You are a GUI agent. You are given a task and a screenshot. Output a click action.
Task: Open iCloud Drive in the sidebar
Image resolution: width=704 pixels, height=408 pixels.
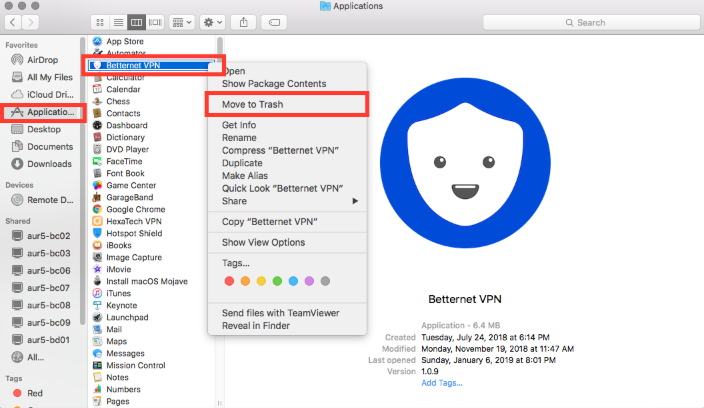tap(42, 95)
